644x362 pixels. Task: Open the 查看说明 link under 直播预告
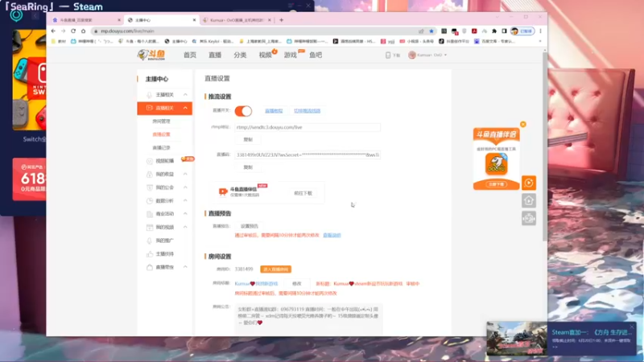click(332, 235)
